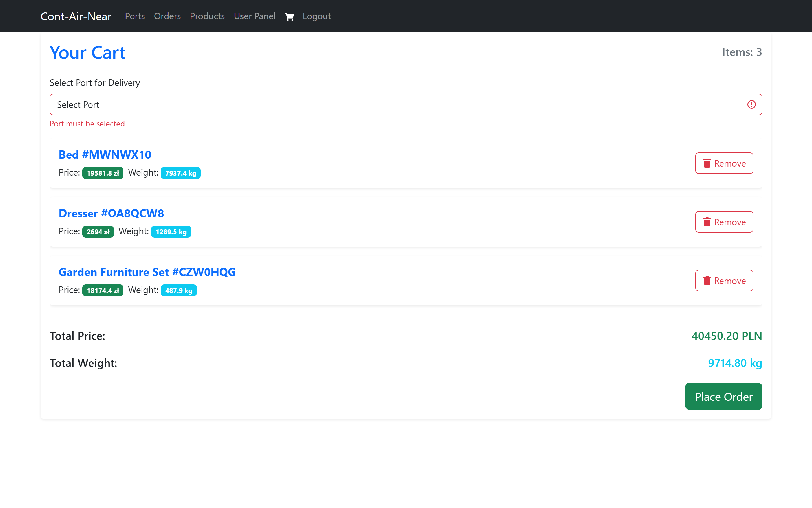The width and height of the screenshot is (812, 508).
Task: Click the 9714.80 kg total weight
Action: [x=735, y=363]
